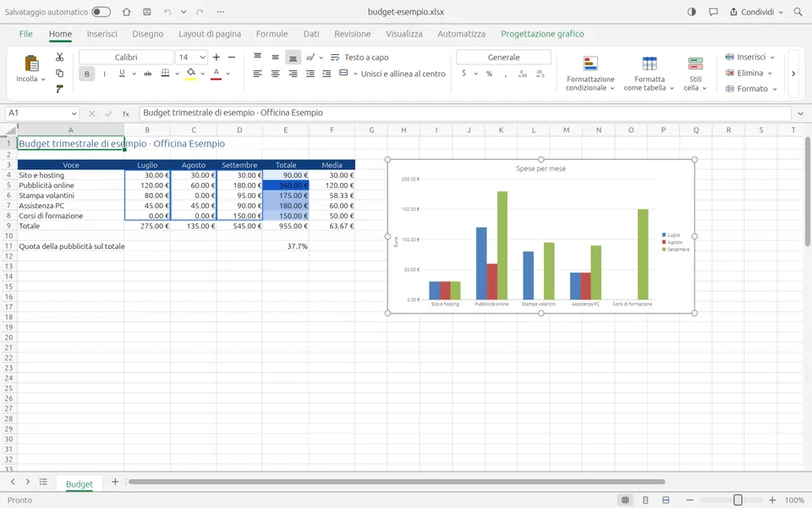Click the Incolla paste clipboard icon
The image size is (812, 508).
(31, 63)
